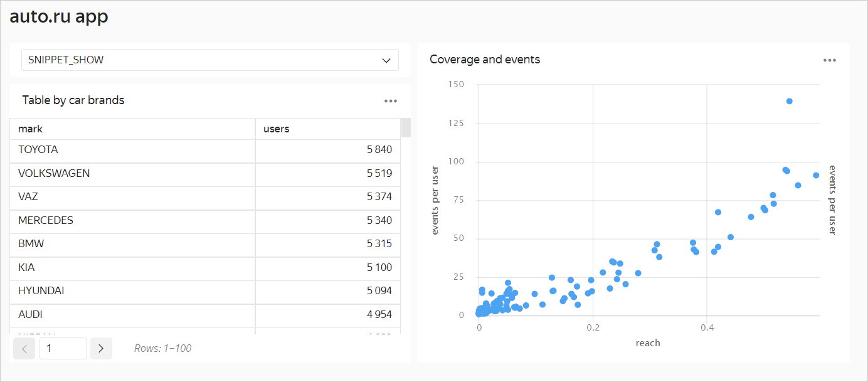
Task: Click the Coverage and events chart title
Action: tap(485, 60)
